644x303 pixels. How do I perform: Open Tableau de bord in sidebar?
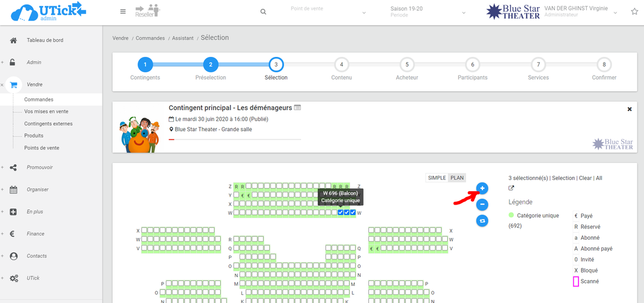(44, 40)
